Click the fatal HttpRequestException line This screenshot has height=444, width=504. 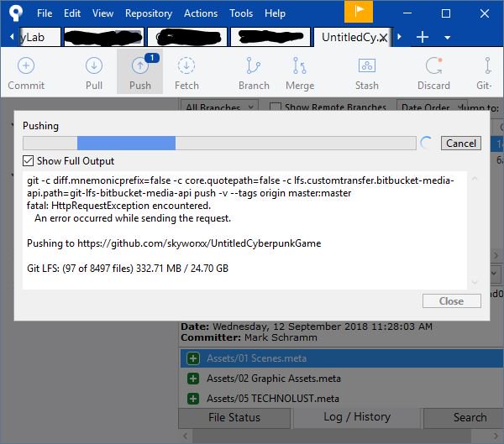point(118,206)
